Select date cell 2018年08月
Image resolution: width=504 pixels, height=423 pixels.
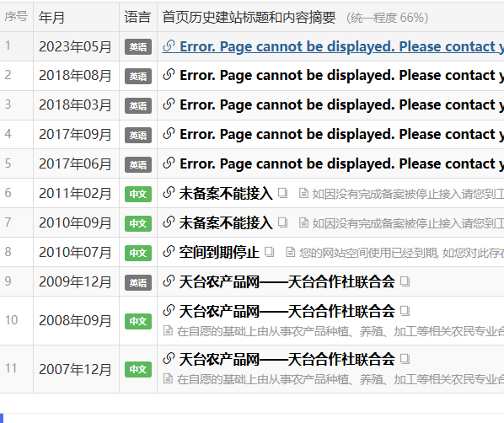pyautogui.click(x=75, y=76)
